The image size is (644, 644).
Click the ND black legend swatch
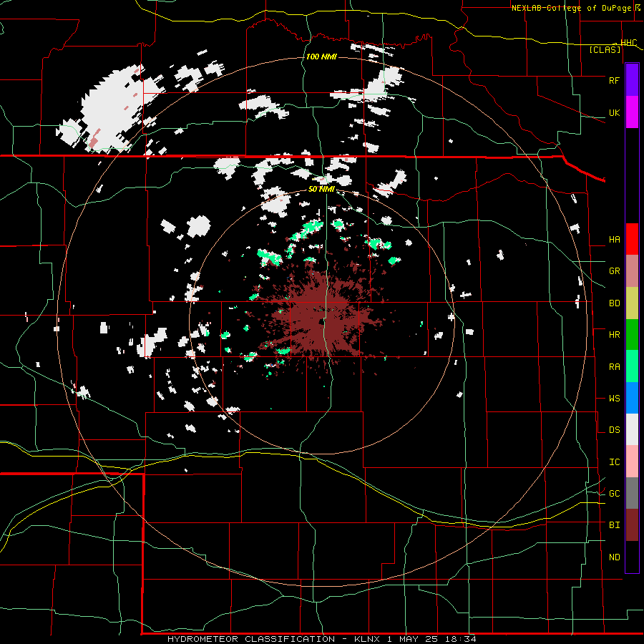coord(632,557)
